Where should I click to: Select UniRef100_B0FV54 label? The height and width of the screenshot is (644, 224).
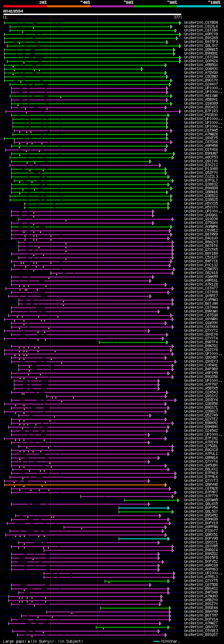point(201,508)
